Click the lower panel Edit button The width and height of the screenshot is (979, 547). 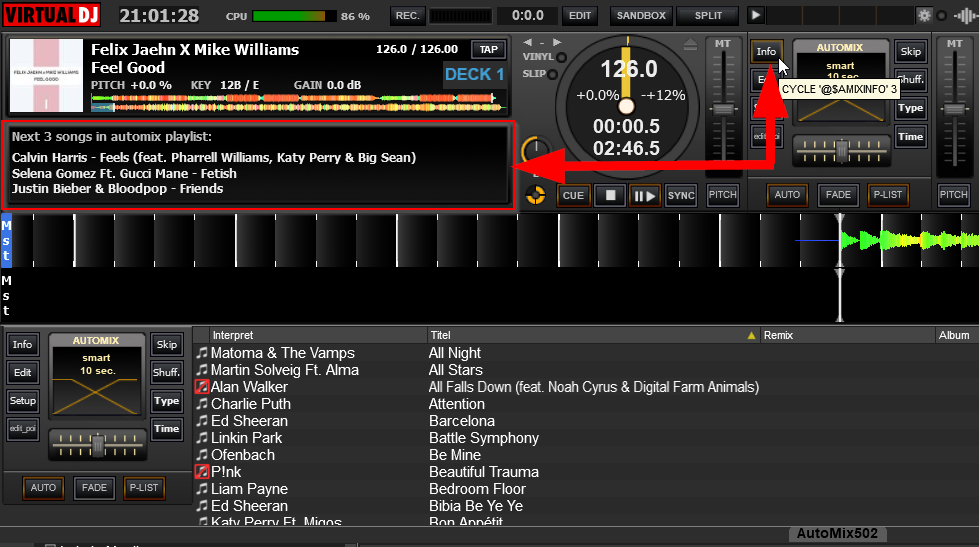point(22,373)
